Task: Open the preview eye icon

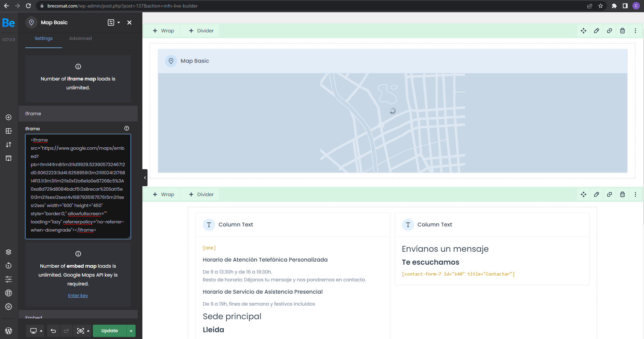Action: (x=81, y=331)
